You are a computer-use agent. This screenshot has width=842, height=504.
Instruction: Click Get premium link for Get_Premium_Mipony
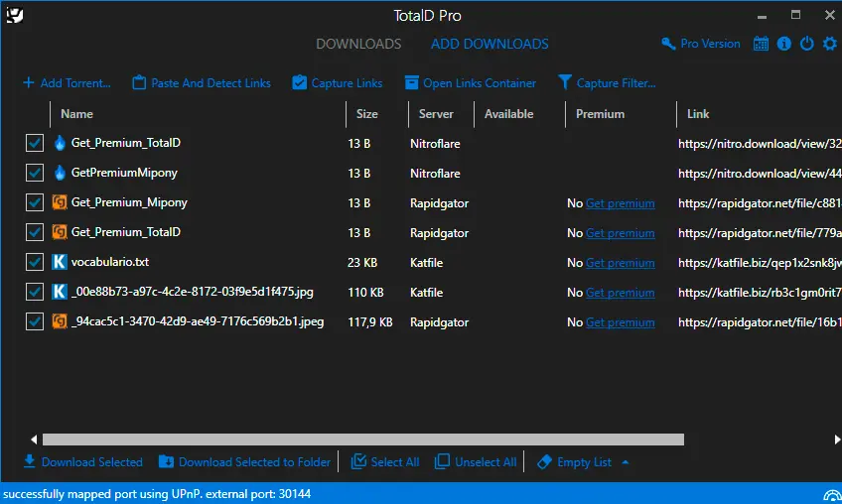click(x=621, y=203)
